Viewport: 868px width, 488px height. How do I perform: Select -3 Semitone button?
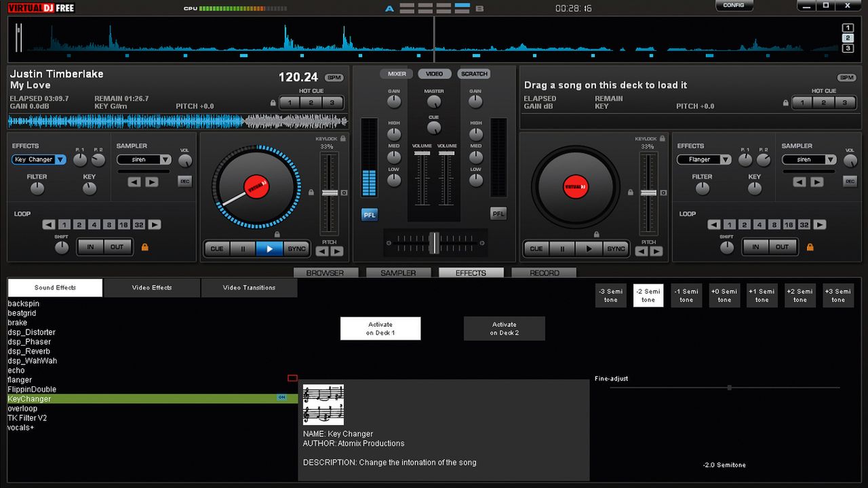pos(611,296)
